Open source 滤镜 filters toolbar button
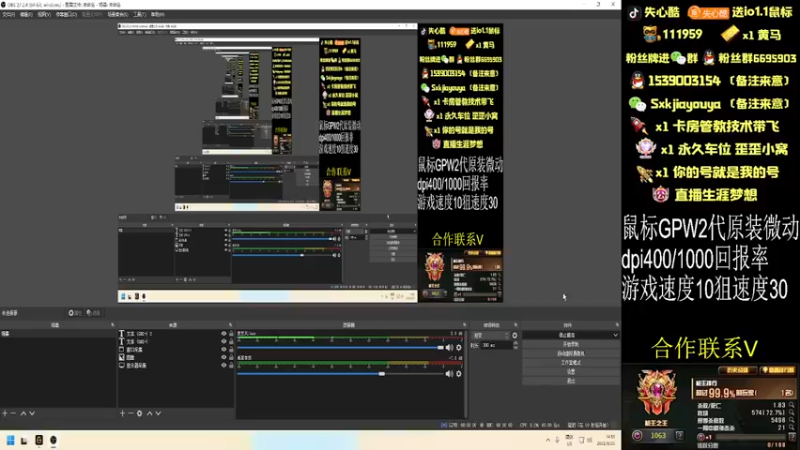Viewport: 800px width, 450px height. (93, 313)
